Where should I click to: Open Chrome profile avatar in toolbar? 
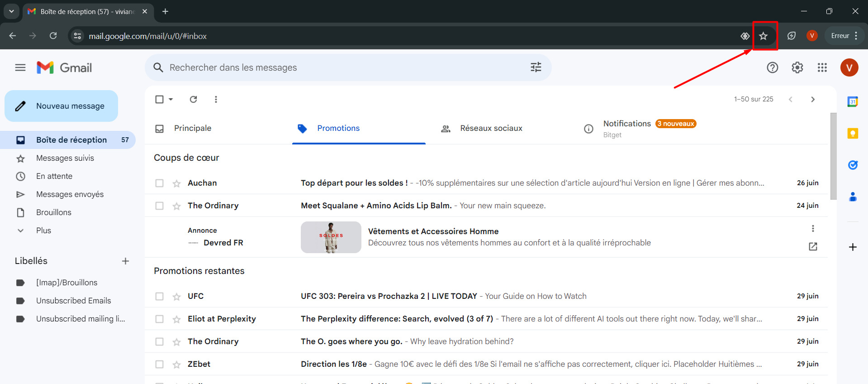click(x=812, y=36)
